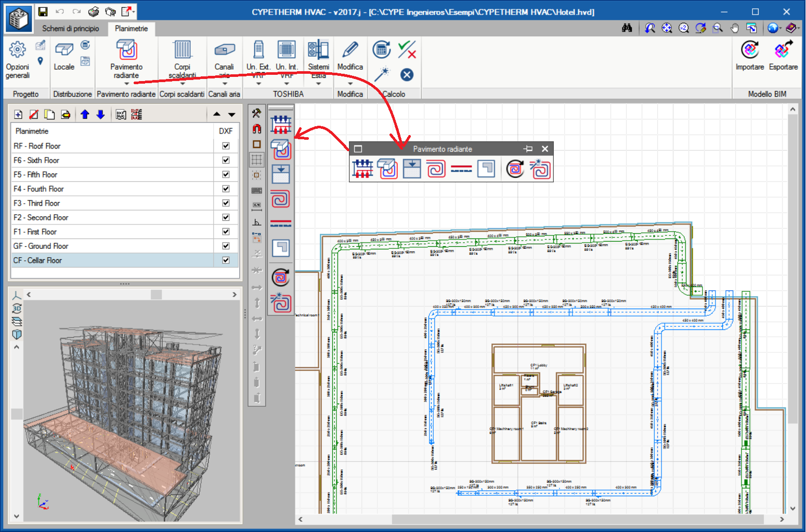Expand the Corpi scaldanti dropdown arrow
The width and height of the screenshot is (806, 532).
pyautogui.click(x=182, y=84)
